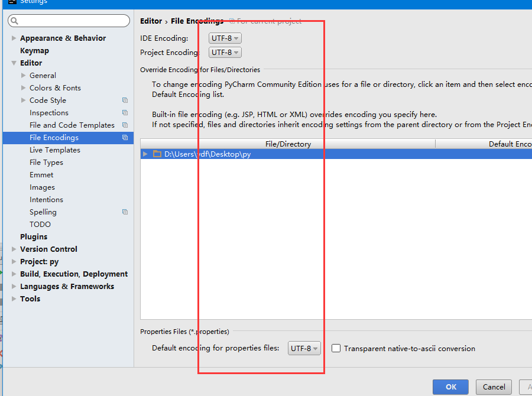Open Emmet settings

click(x=41, y=175)
